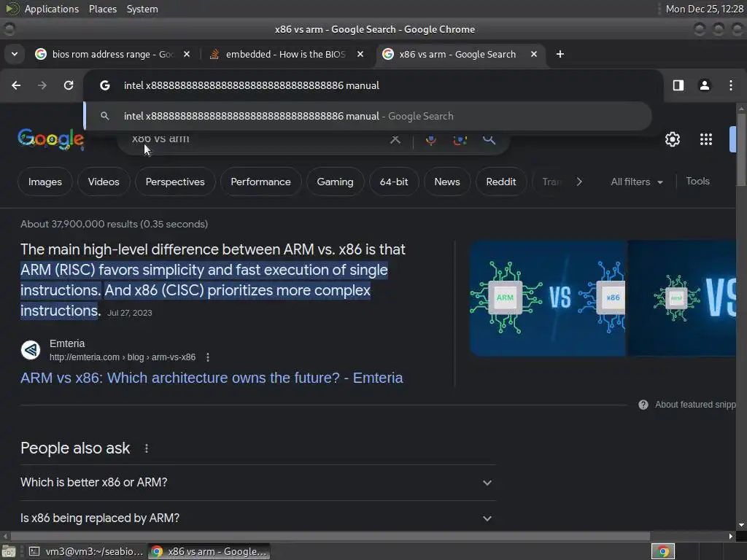Filter results by Perspectives
Screen dimensions: 747x560
tap(175, 182)
